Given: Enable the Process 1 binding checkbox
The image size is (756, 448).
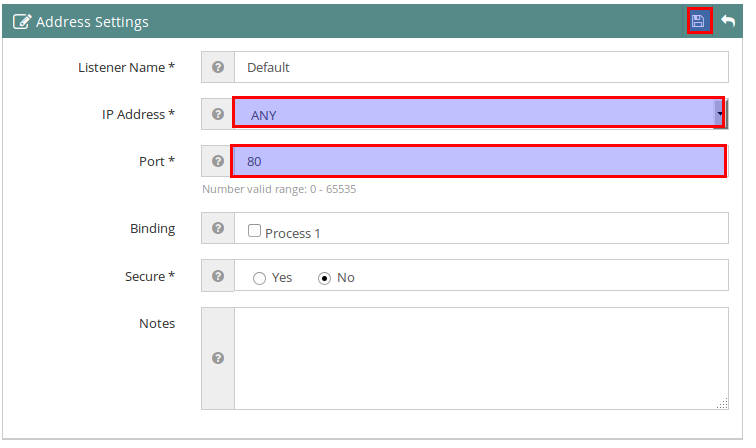Looking at the screenshot, I should [x=254, y=231].
